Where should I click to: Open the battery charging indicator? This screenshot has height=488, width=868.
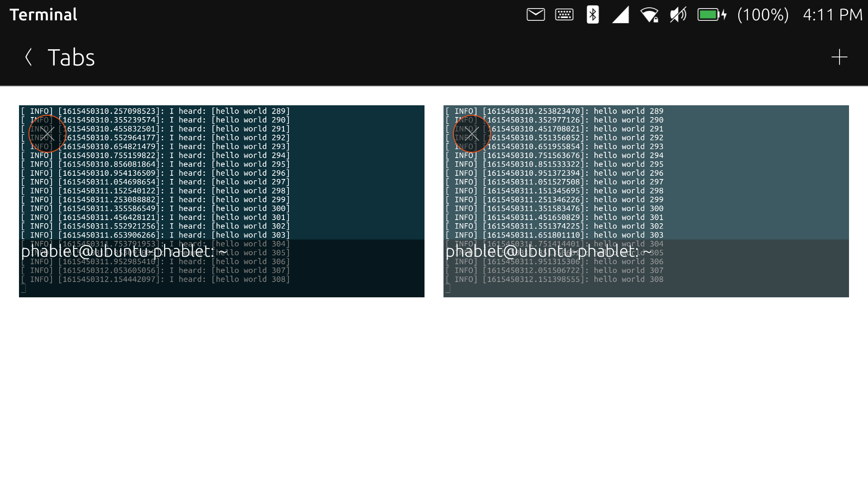pos(712,15)
